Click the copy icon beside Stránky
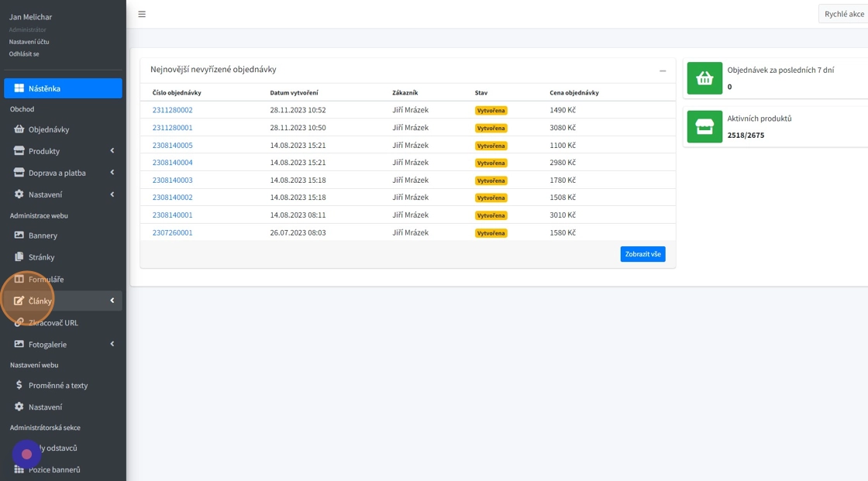The image size is (868, 481). pos(19,257)
